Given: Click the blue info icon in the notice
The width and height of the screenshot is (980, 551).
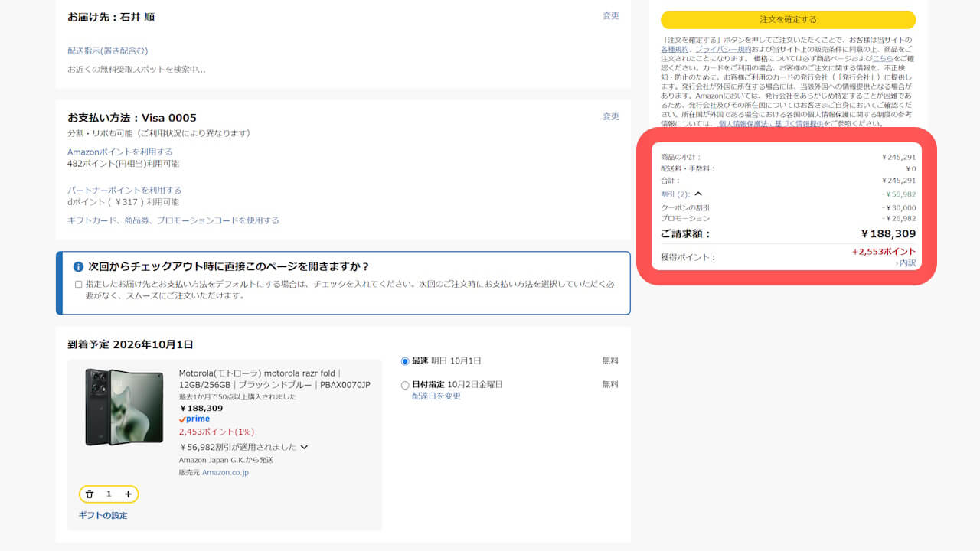Looking at the screenshot, I should pyautogui.click(x=78, y=267).
